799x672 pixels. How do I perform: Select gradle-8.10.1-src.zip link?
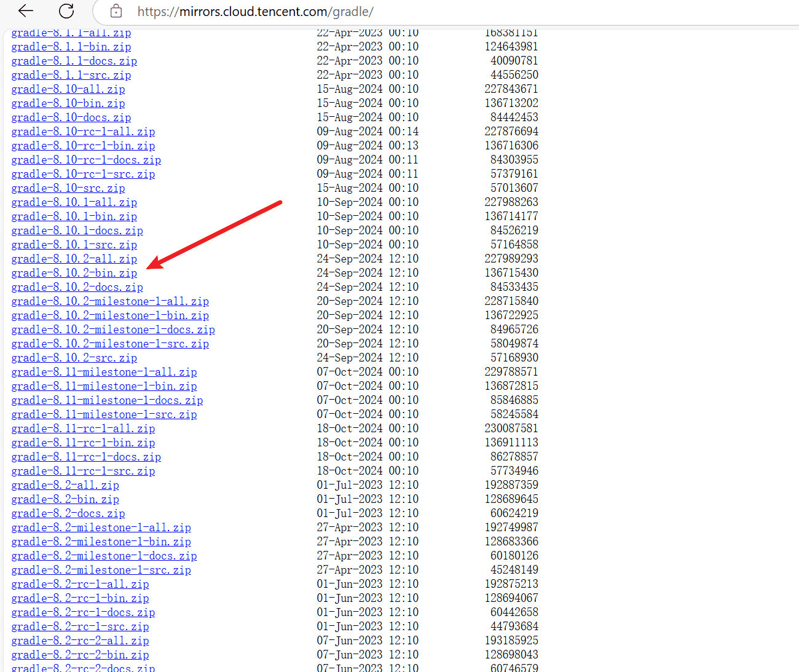click(74, 245)
